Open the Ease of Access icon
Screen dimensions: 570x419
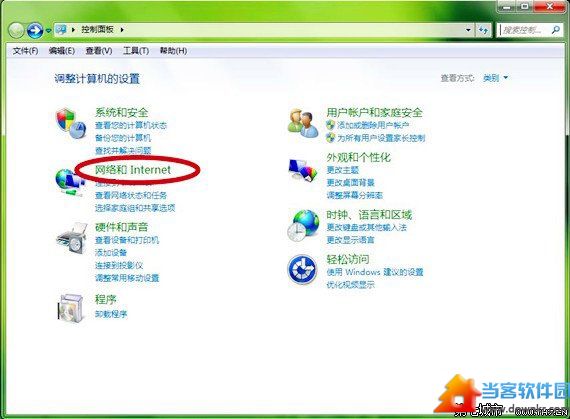click(302, 269)
